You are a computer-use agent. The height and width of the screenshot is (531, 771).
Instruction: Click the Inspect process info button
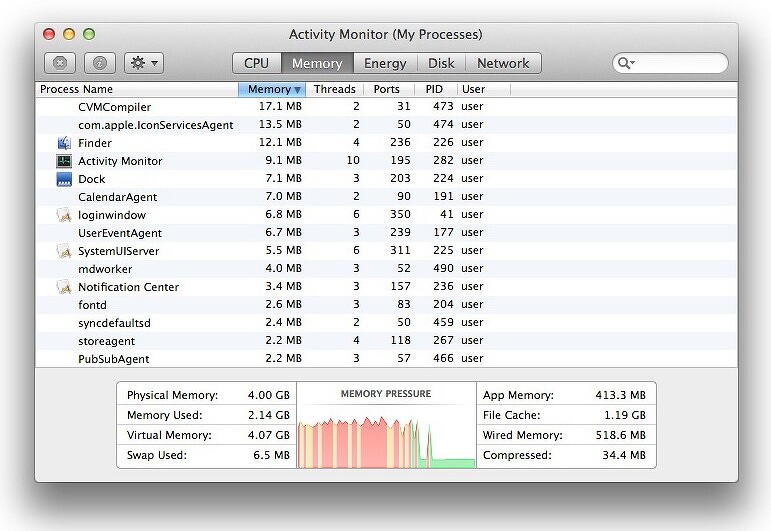pyautogui.click(x=100, y=63)
